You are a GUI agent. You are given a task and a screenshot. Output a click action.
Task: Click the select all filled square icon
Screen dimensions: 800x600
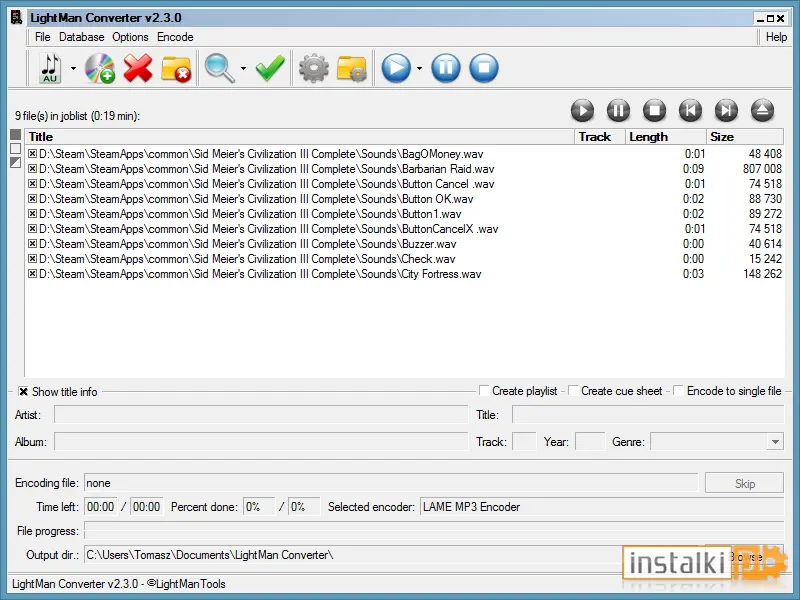[16, 135]
